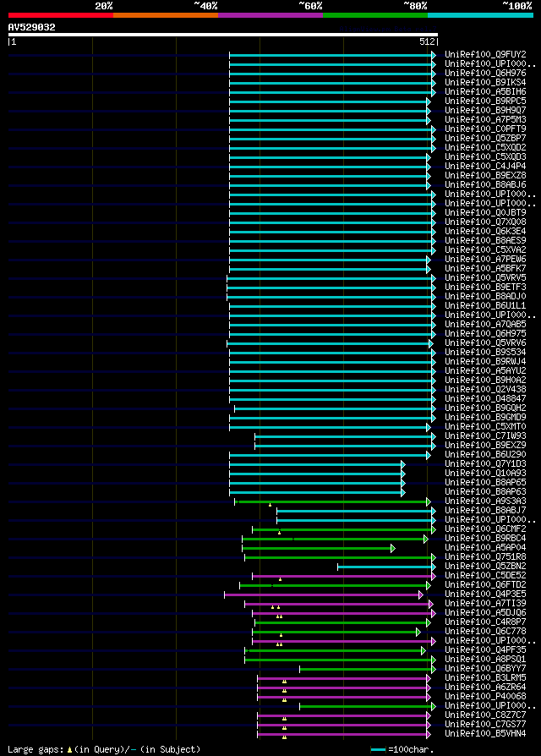
Task: Select hit label UniRef100_B9S534
Action: 485,353
